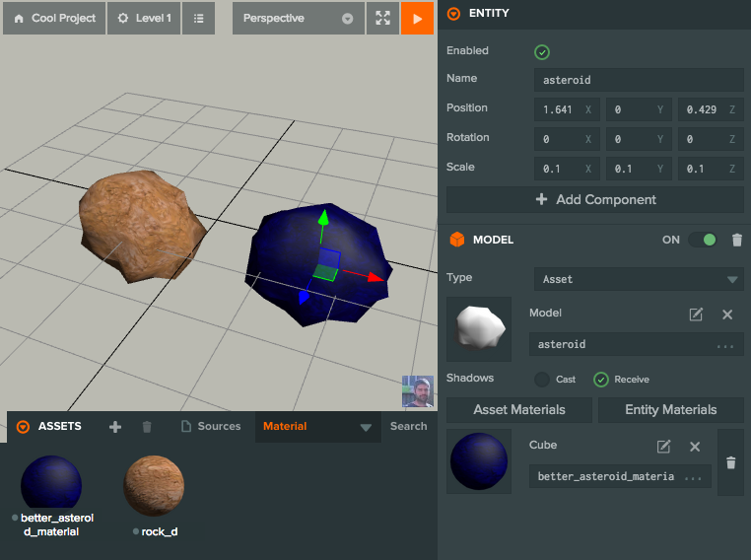Viewport: 751px width, 560px height.
Task: Select Rotation Y field
Action: point(639,139)
